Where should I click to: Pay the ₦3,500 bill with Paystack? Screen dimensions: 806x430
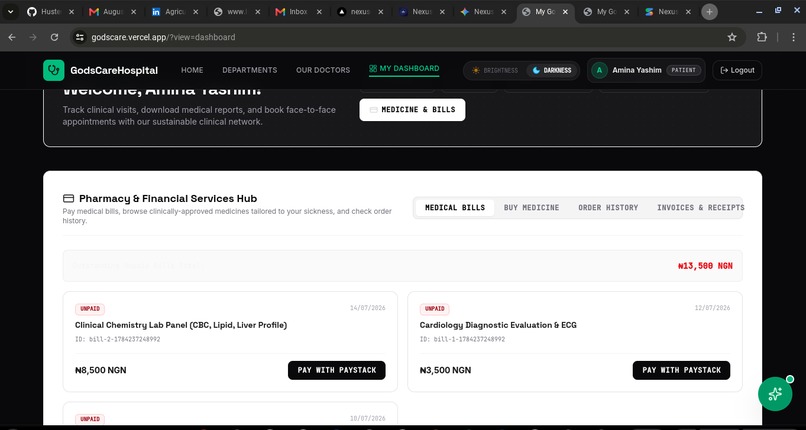pyautogui.click(x=681, y=370)
